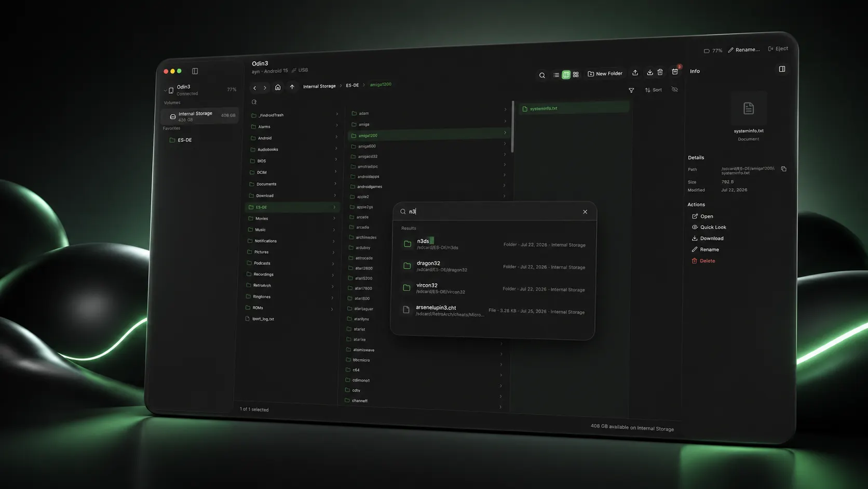Close the search popup
868x489 pixels.
coord(585,212)
